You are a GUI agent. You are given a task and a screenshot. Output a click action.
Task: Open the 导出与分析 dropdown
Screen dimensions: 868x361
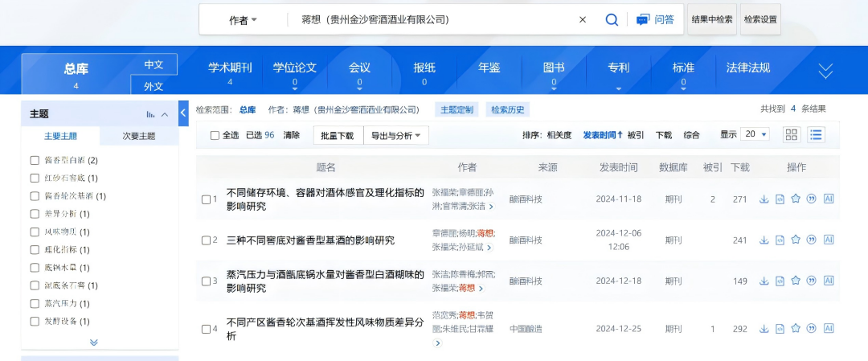pos(395,136)
